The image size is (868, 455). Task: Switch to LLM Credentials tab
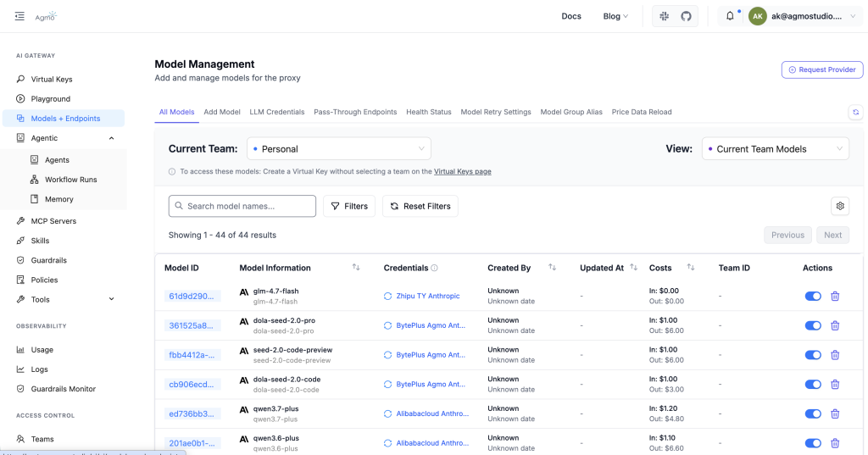pyautogui.click(x=277, y=112)
